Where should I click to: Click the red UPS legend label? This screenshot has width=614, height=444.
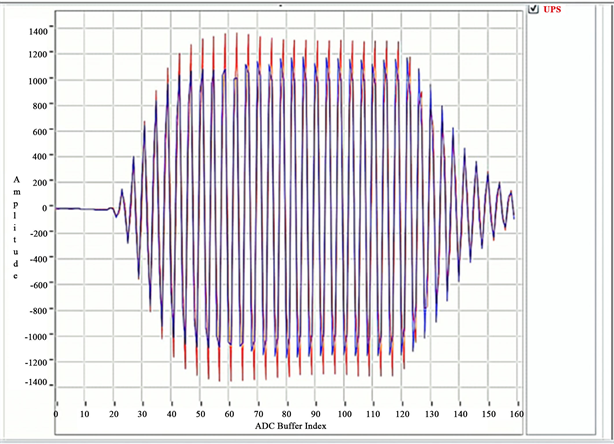553,10
